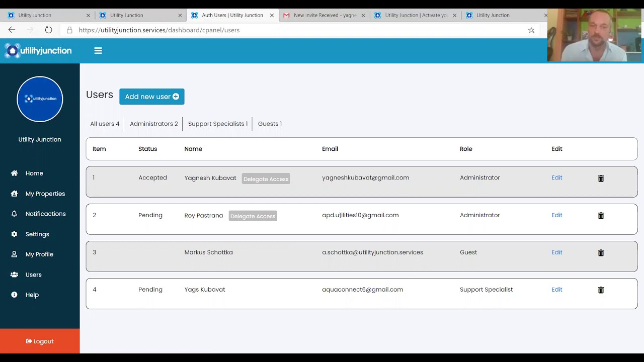This screenshot has width=644, height=362.
Task: Click the Email column header
Action: click(x=330, y=149)
